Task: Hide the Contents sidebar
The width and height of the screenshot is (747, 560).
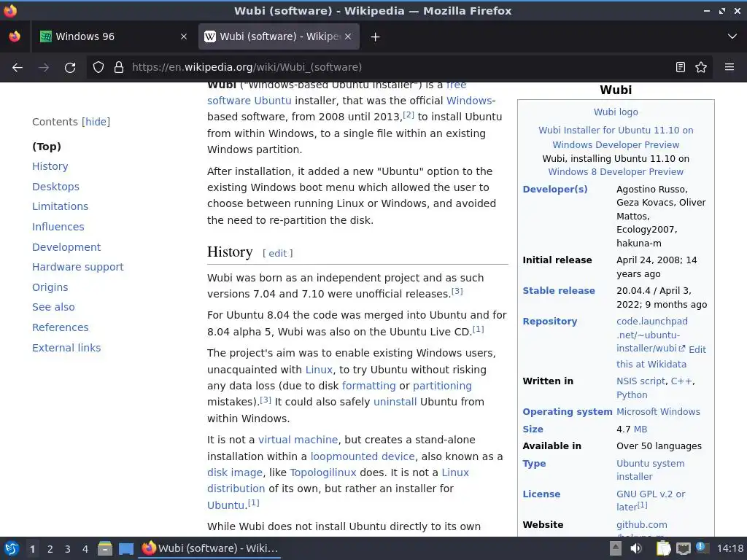Action: [96, 122]
